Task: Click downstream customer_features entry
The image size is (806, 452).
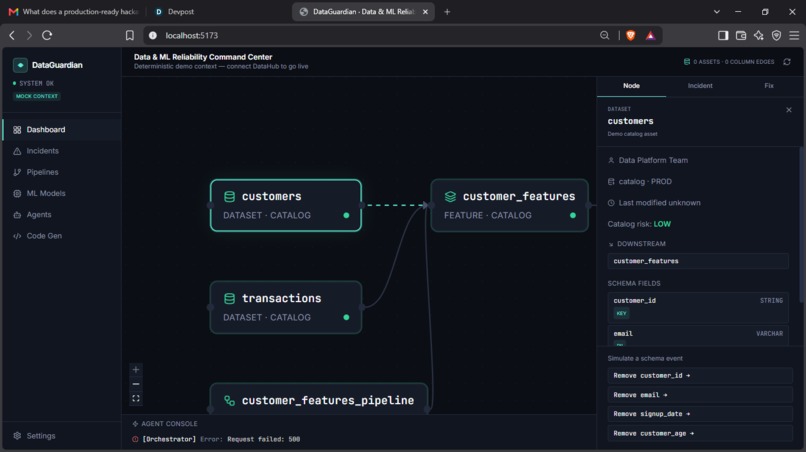Action: click(698, 261)
